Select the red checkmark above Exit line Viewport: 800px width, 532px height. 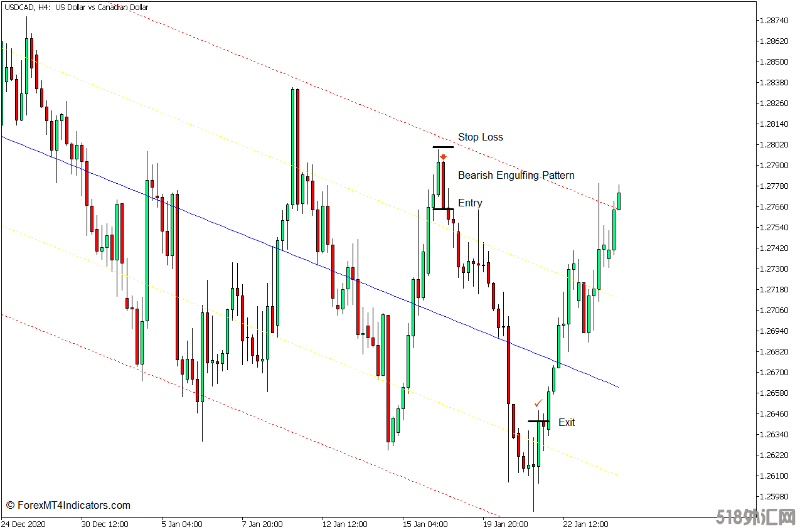coord(538,403)
